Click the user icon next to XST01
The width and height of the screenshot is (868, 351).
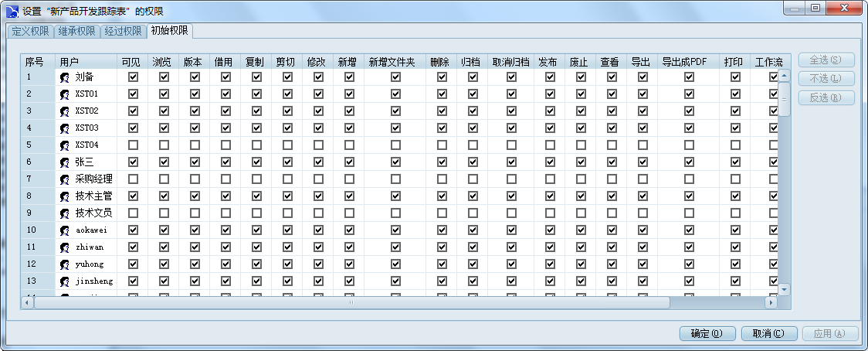65,94
